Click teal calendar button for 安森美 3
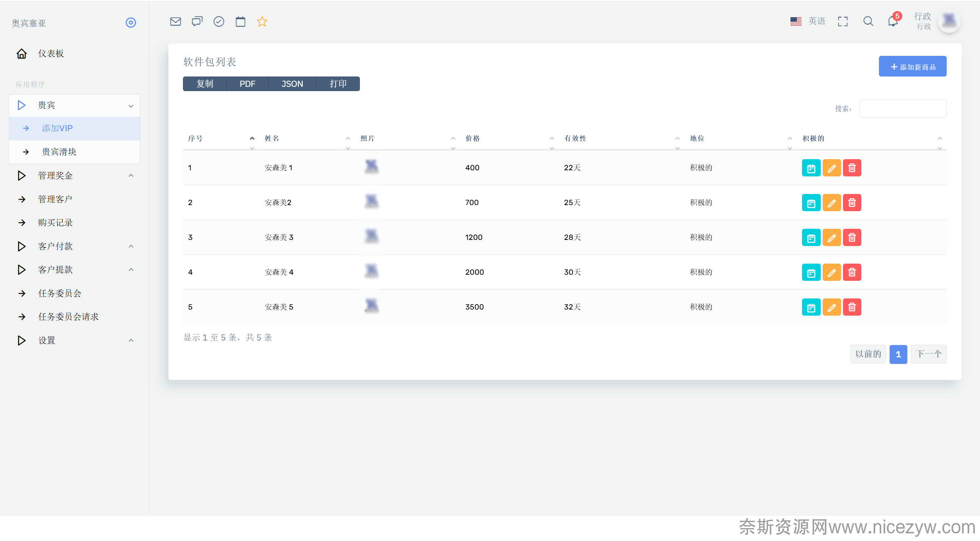Screen dimensions: 980x541 [x=811, y=238]
